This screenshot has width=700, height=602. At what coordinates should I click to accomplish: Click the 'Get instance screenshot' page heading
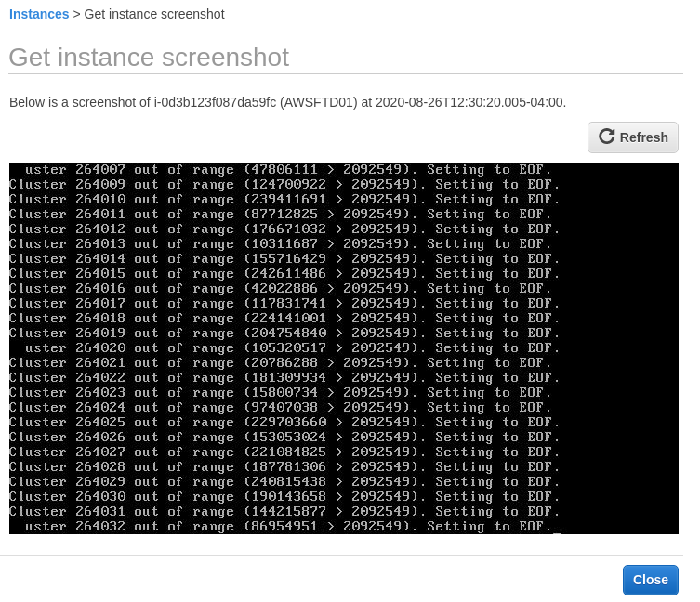click(x=149, y=57)
